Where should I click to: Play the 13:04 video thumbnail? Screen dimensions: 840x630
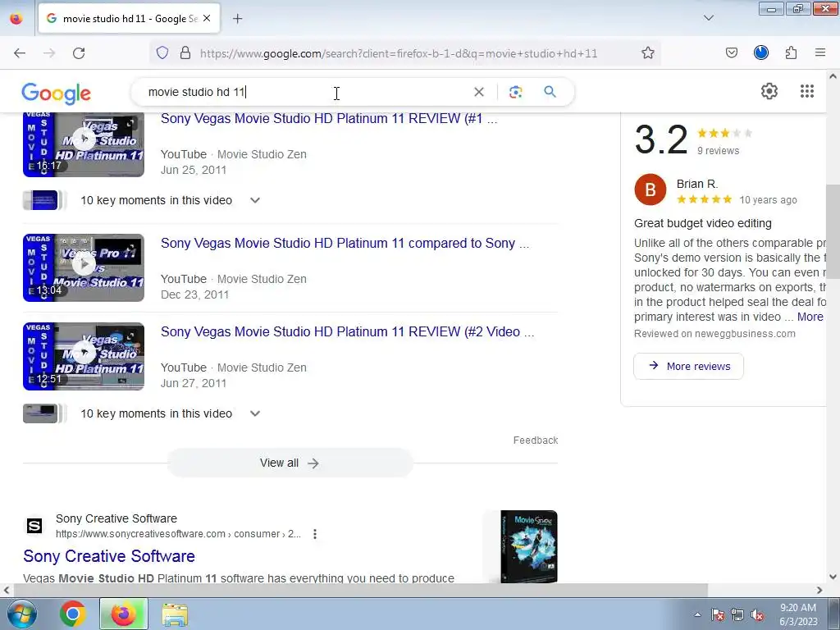[x=84, y=267]
